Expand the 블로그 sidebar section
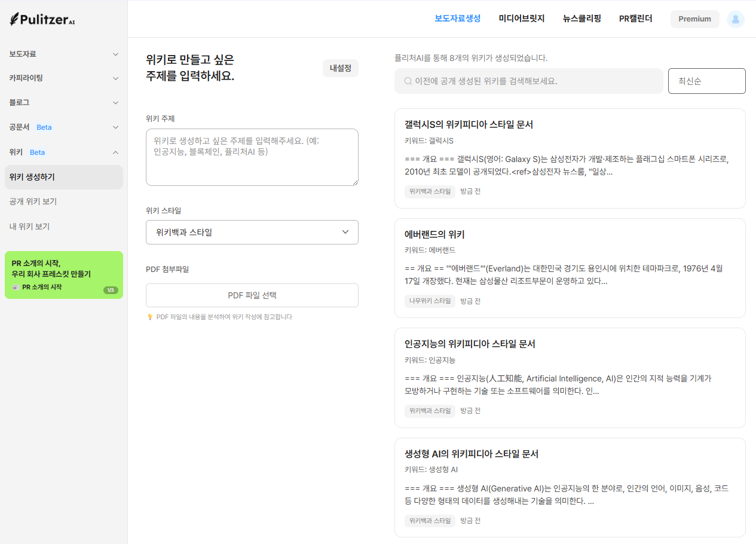 pos(63,102)
